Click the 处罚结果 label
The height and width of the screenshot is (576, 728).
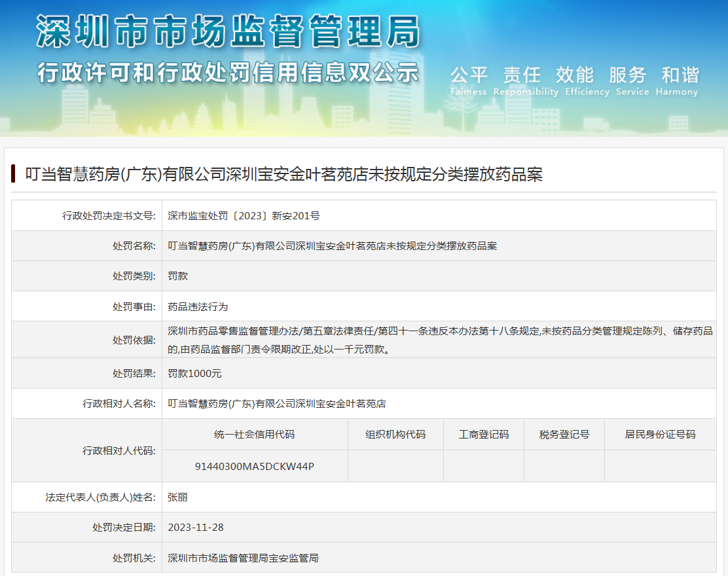(x=134, y=374)
